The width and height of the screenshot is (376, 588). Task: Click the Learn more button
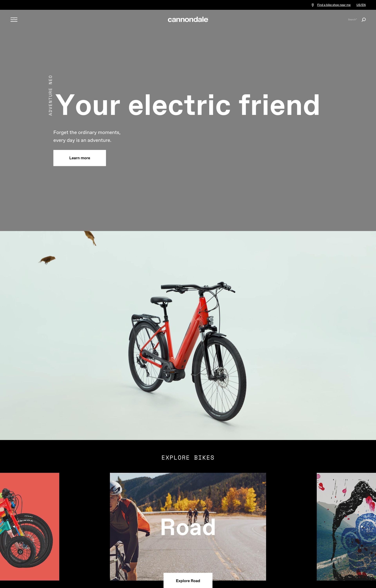80,158
